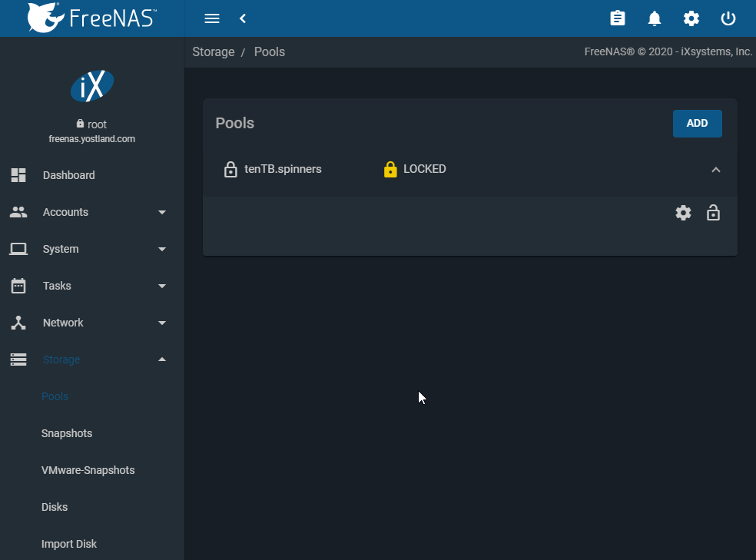756x560 pixels.
Task: Collapse the tenTB.spinners pool row
Action: (x=716, y=170)
